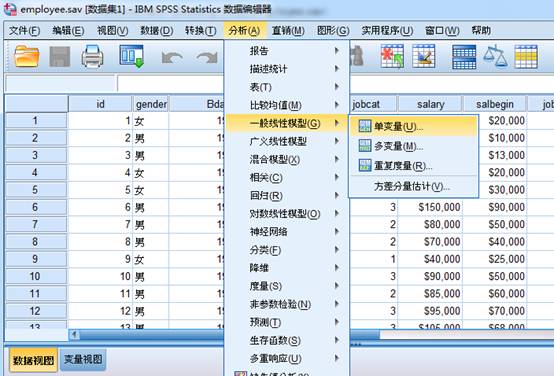Open the 数据(D) menu

click(157, 31)
